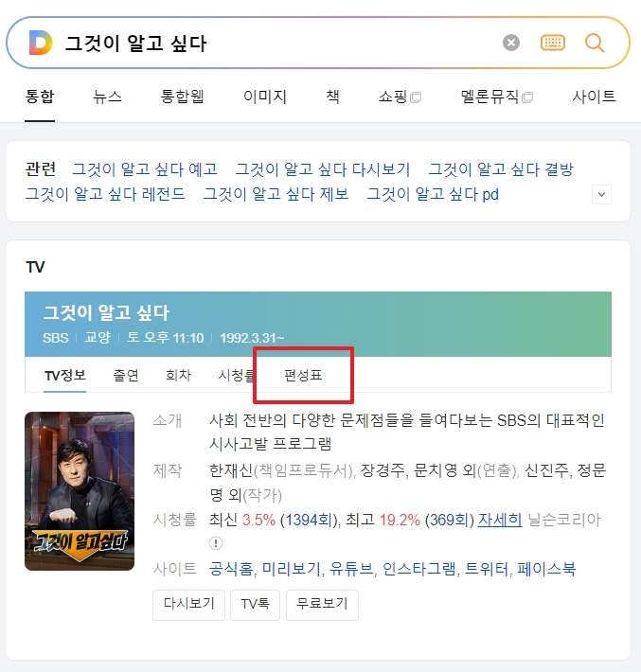Open related search 그것이 알고 싶다 결방
641x672 pixels.
pos(501,169)
